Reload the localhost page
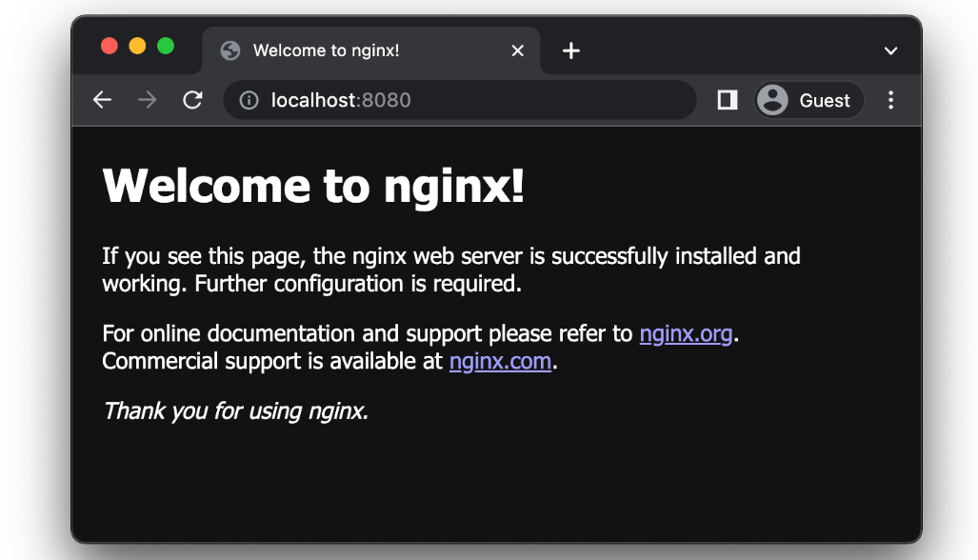Screen dimensions: 978x560 click(192, 100)
